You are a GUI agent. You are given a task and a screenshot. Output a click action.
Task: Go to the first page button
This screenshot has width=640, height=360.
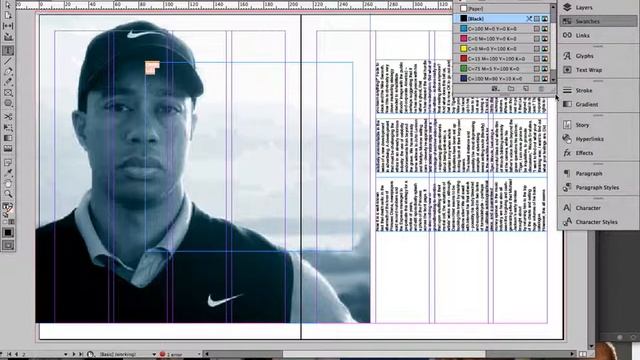(9, 354)
